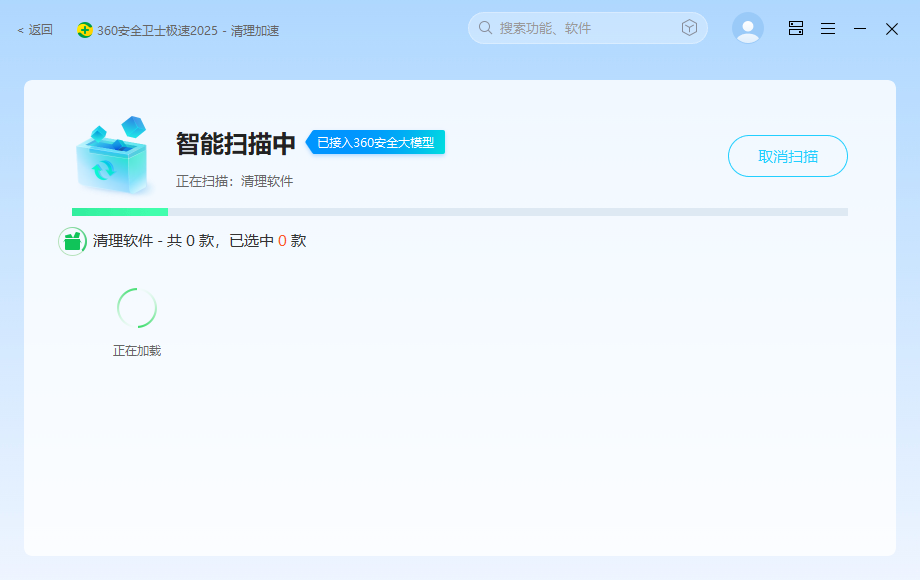Open the cube icon in search box

(689, 28)
